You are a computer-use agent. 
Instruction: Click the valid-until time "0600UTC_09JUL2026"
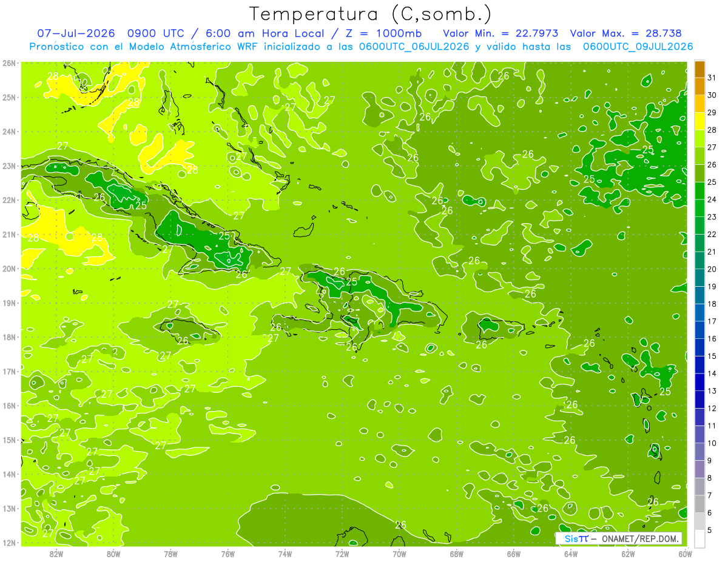pos(638,46)
